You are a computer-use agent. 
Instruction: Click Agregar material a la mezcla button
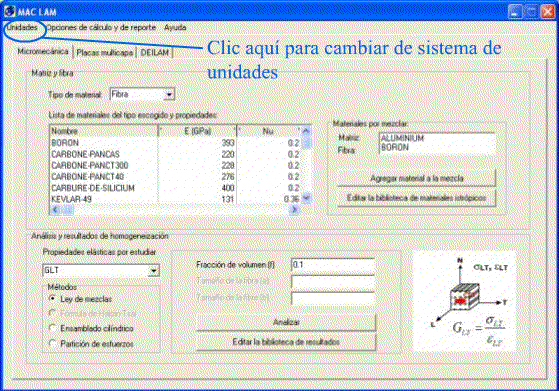pyautogui.click(x=416, y=178)
